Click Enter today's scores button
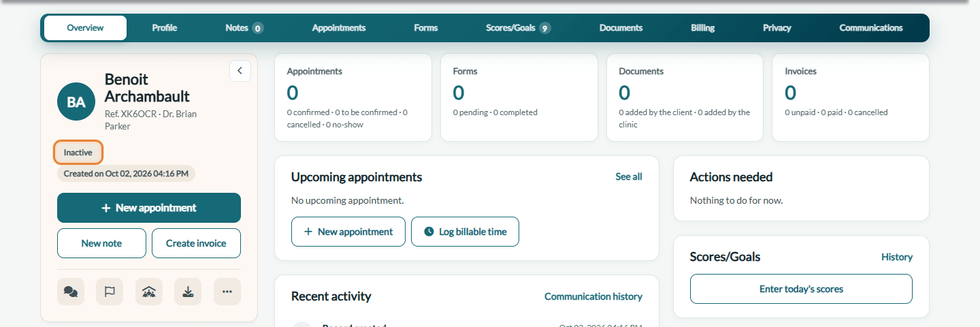This screenshot has width=980, height=327. click(801, 289)
